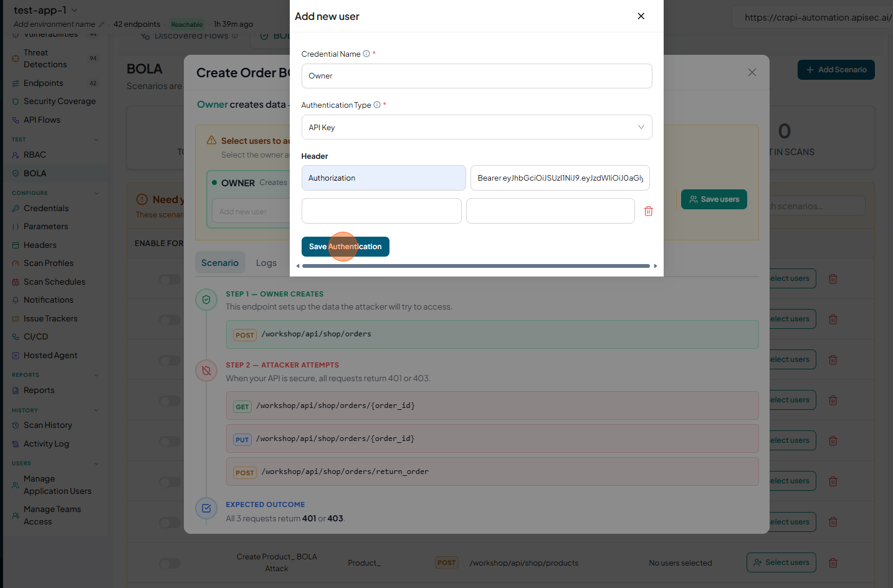Click the Threat Detections sidebar icon
This screenshot has height=588, width=893.
pos(16,59)
